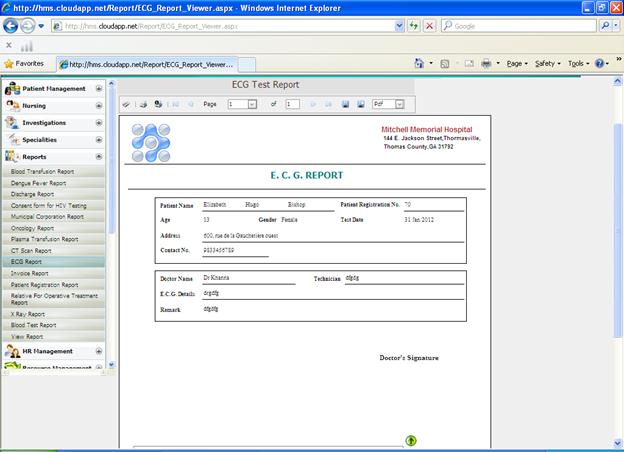Expand the Patient Management section
Screen dimensions: 624x452
coord(98,88)
